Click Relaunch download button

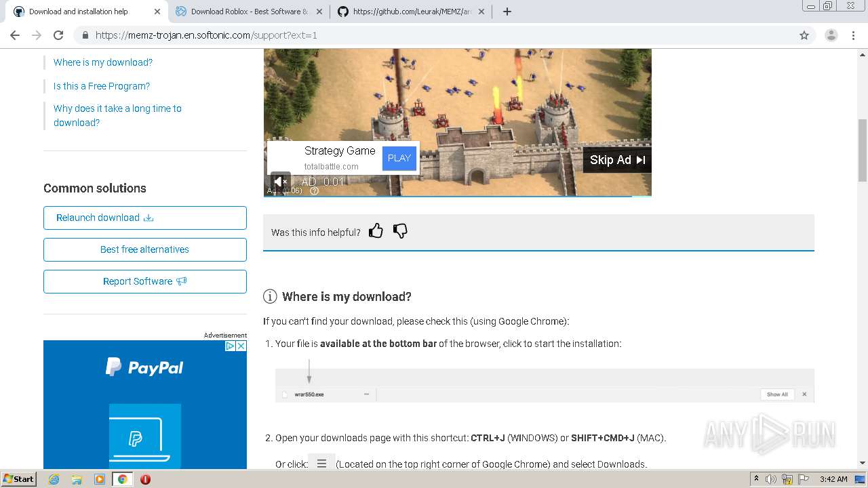coord(145,218)
